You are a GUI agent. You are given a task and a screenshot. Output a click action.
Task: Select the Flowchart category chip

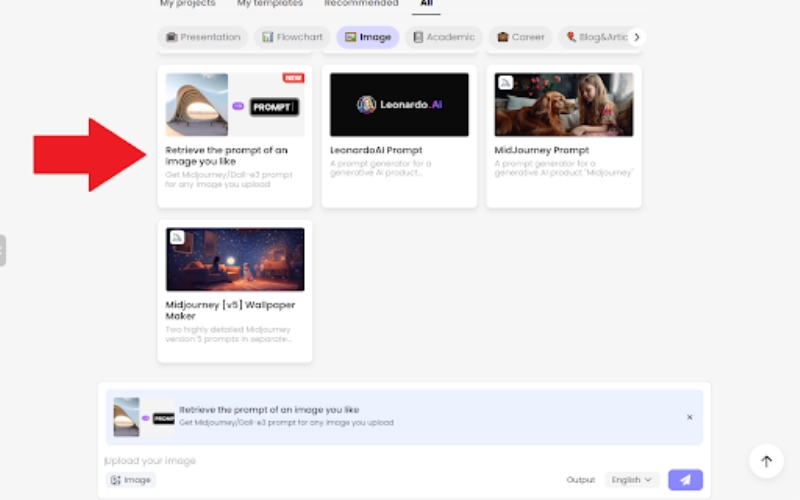[292, 37]
